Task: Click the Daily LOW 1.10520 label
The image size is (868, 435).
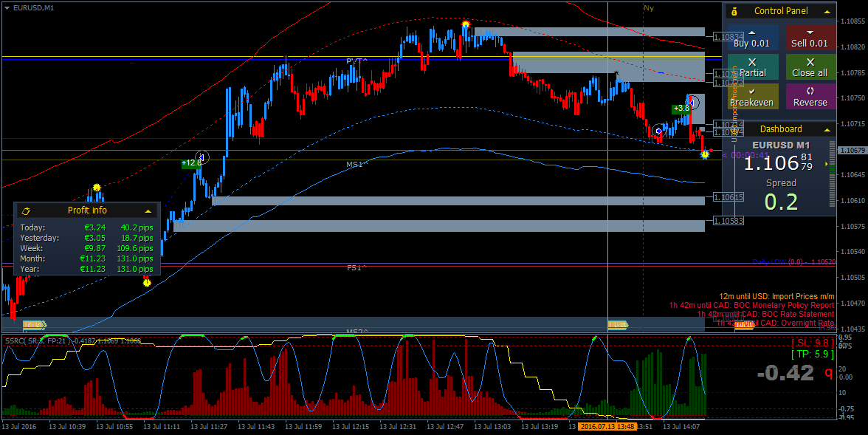Action: point(794,262)
